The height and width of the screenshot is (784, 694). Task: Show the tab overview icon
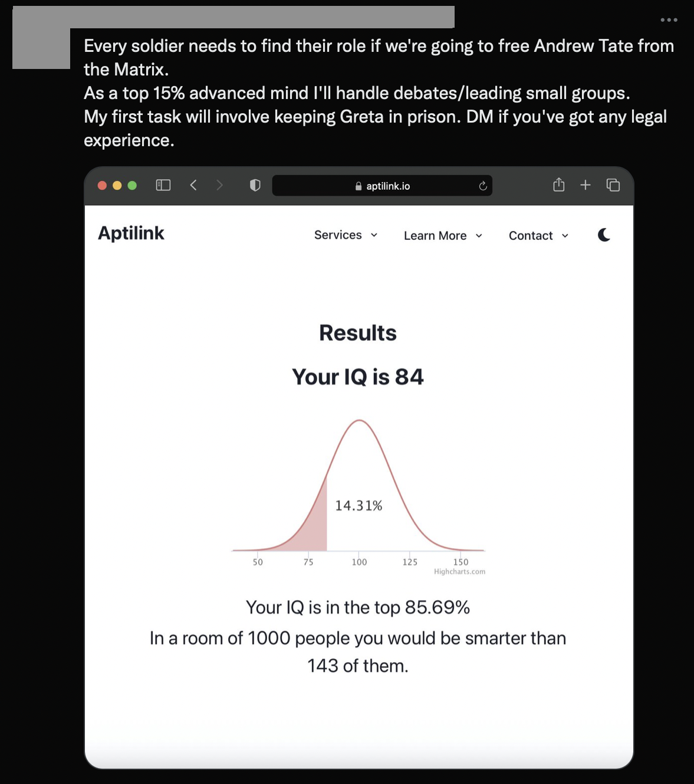click(613, 185)
